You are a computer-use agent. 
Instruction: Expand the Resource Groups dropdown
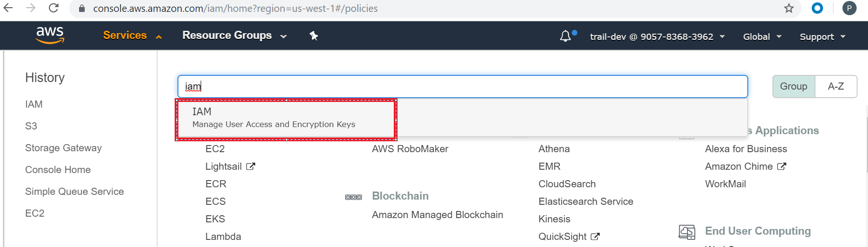tap(234, 36)
